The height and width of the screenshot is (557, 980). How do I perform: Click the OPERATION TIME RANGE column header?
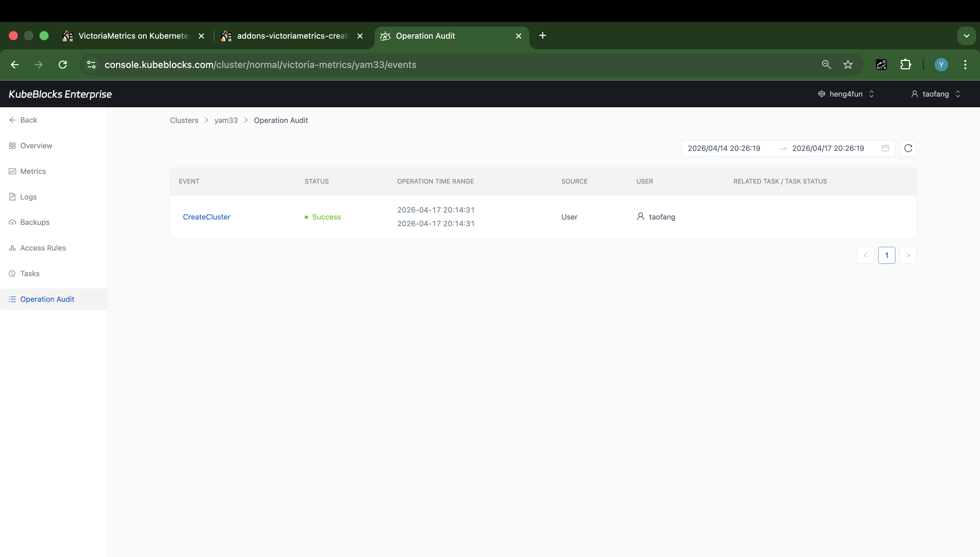(x=435, y=181)
